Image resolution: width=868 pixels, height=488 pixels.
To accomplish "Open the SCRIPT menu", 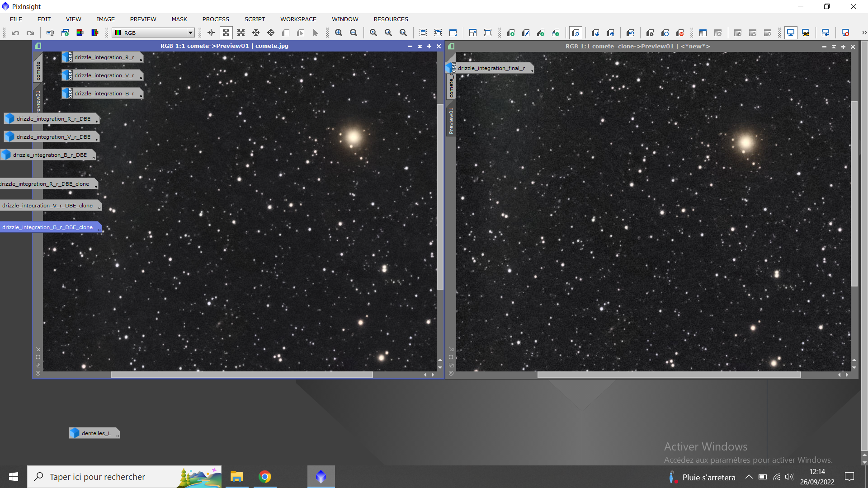I will (255, 19).
